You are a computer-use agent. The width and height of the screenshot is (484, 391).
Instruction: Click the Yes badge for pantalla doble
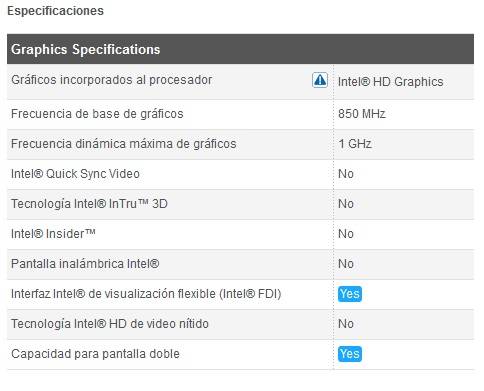coord(350,354)
